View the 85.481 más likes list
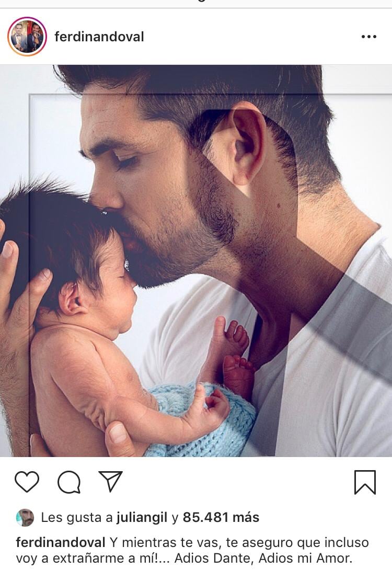This screenshot has height=570, width=392. 221,517
